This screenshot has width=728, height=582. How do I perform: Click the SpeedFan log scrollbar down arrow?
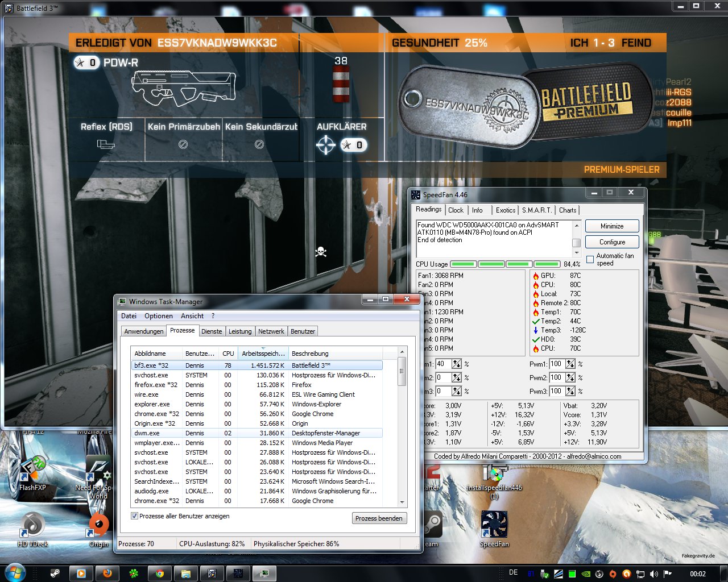point(577,253)
